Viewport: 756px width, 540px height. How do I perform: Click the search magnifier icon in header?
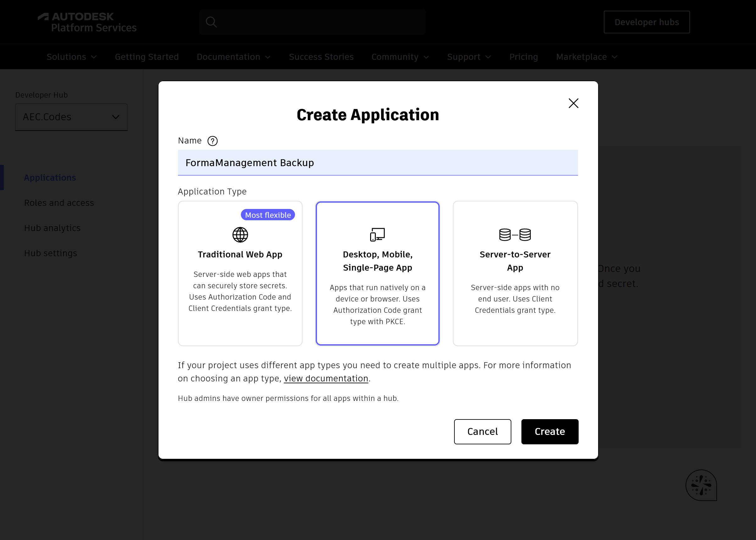click(x=211, y=22)
